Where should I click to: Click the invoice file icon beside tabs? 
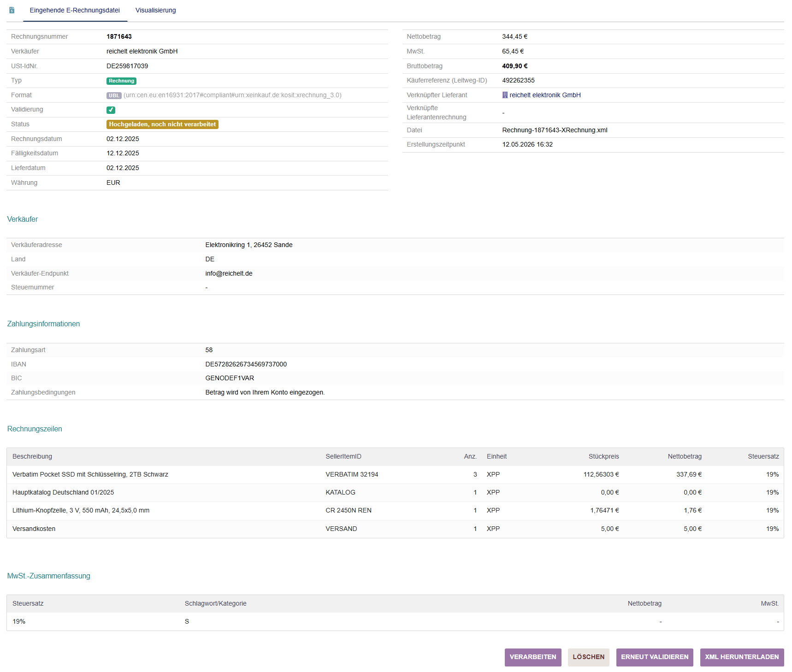(12, 10)
